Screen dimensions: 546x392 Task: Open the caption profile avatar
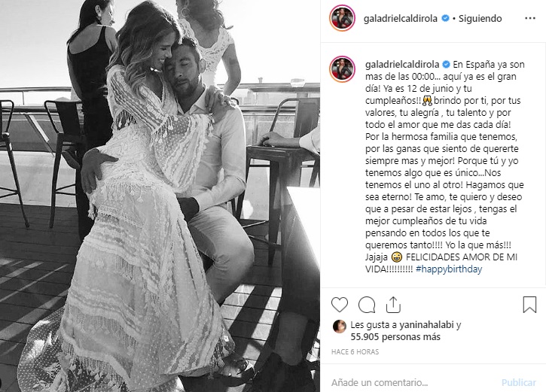[x=342, y=69]
